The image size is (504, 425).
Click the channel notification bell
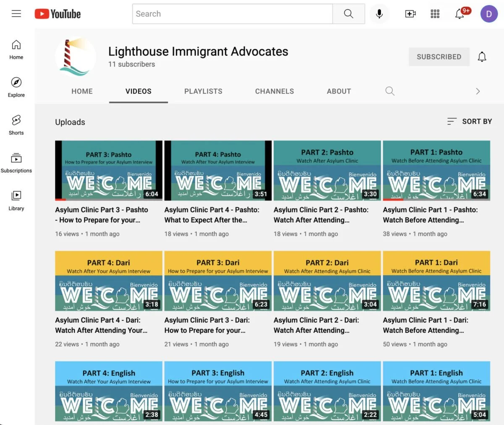tap(482, 57)
